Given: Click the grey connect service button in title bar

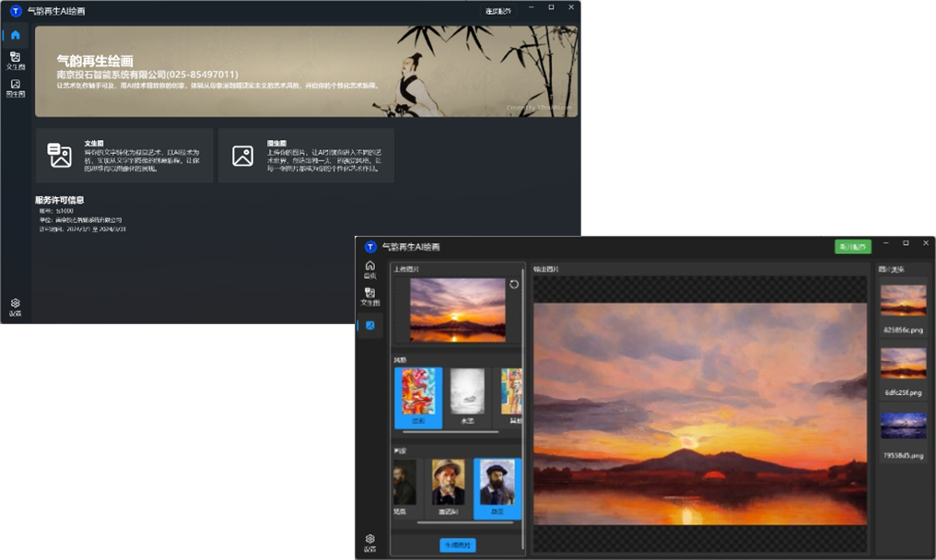Looking at the screenshot, I should point(497,11).
